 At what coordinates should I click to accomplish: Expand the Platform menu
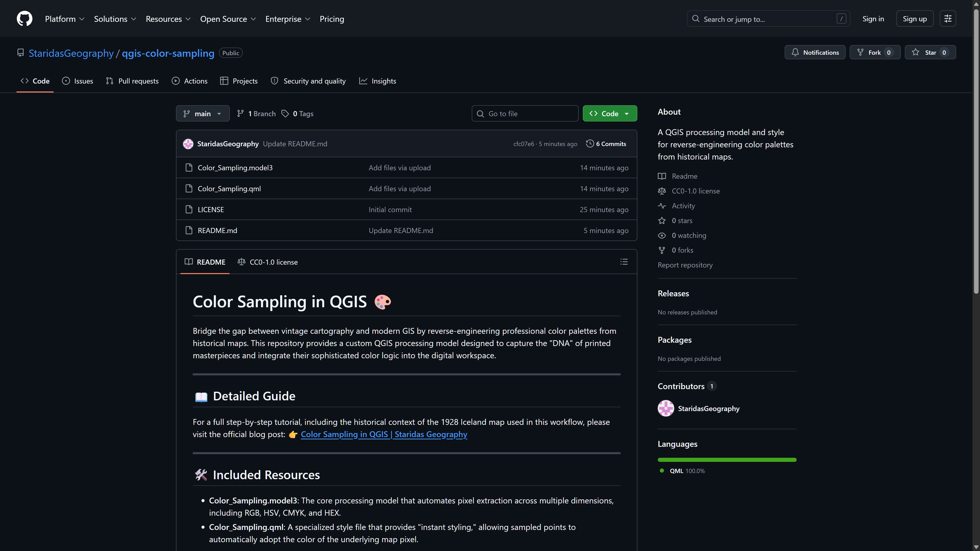coord(65,19)
